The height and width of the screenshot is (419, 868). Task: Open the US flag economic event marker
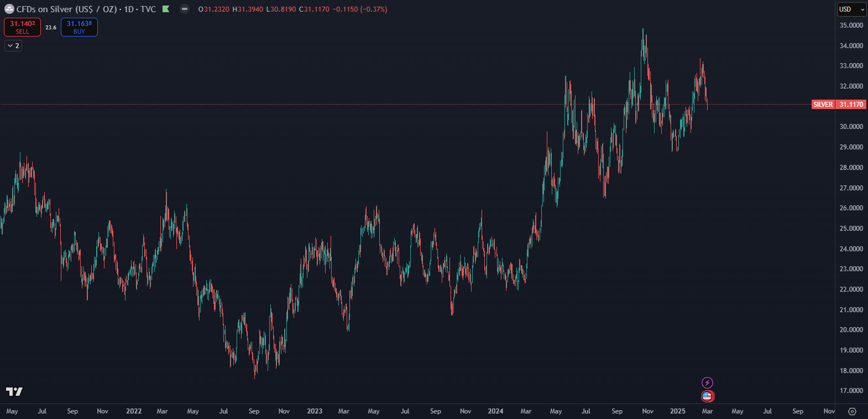point(707,396)
